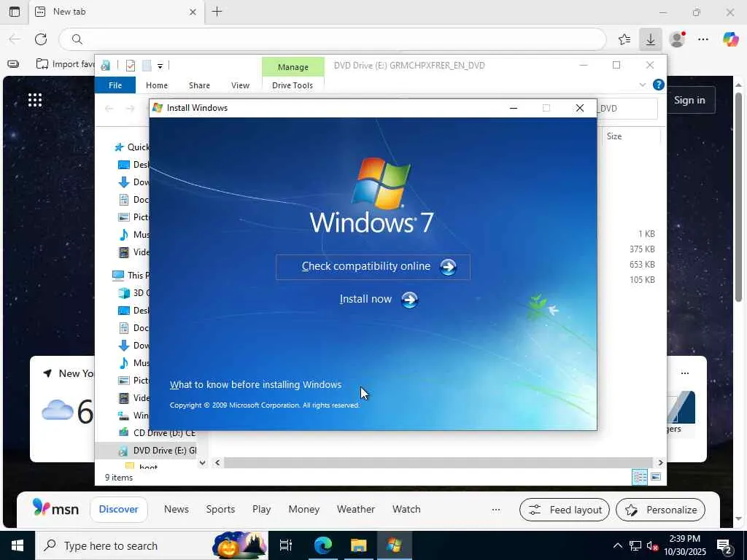
Task: Click the Personalize button
Action: coord(660,510)
